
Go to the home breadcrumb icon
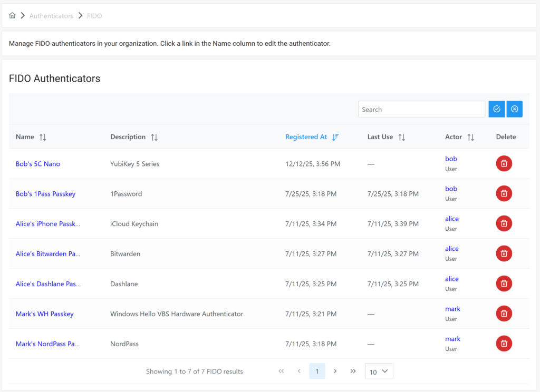coord(13,15)
